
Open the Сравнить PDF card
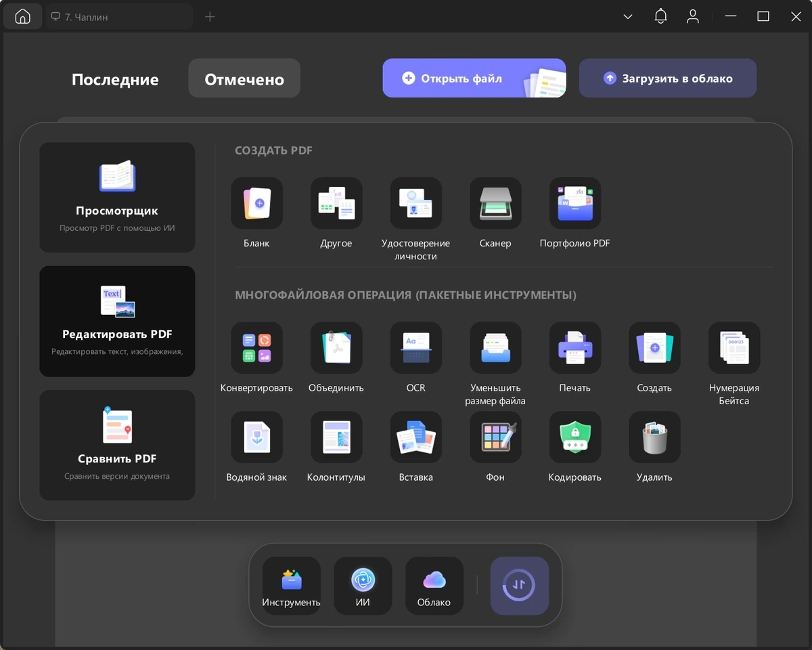117,446
